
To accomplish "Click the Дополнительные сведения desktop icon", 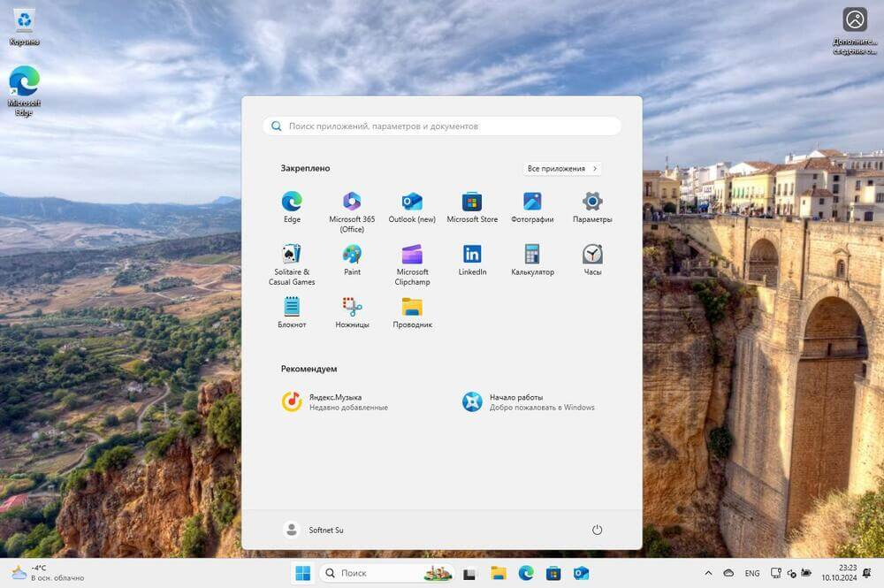I will pos(855,30).
